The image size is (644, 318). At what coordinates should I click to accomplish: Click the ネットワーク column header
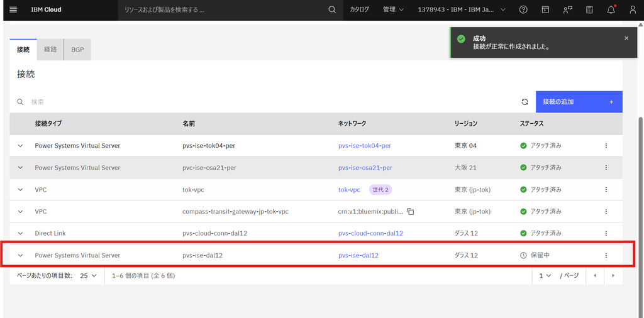pos(352,124)
